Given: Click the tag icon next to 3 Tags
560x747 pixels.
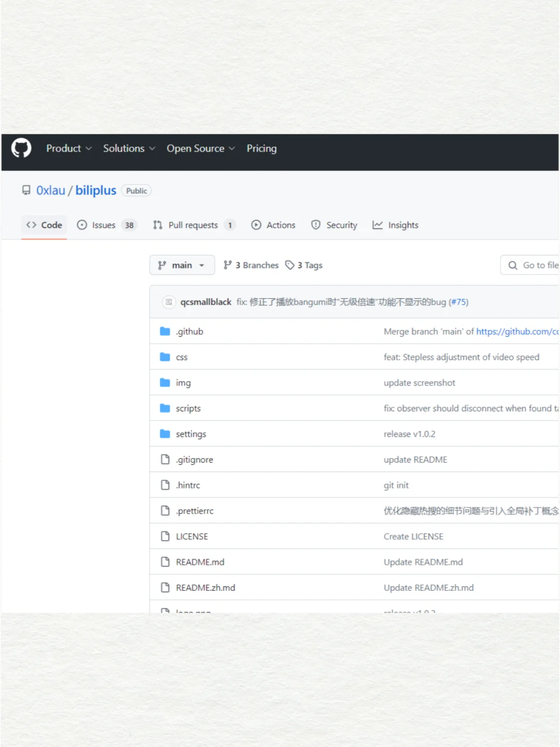Looking at the screenshot, I should 290,265.
